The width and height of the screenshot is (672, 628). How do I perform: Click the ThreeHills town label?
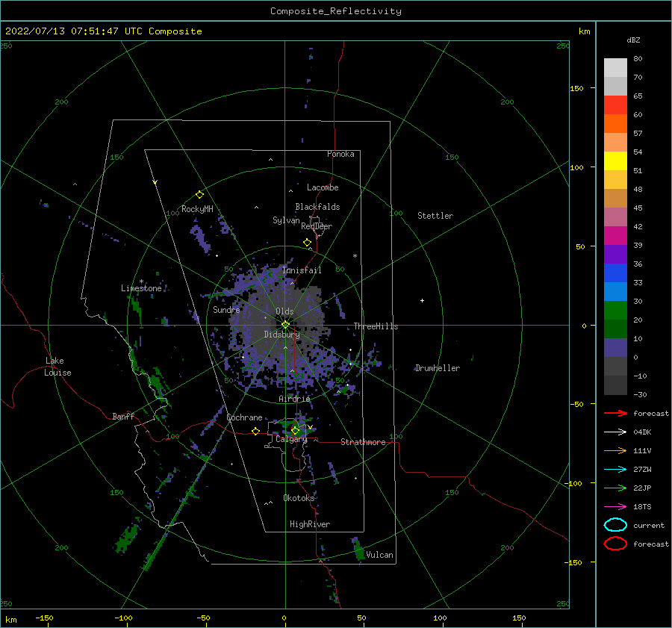[376, 326]
